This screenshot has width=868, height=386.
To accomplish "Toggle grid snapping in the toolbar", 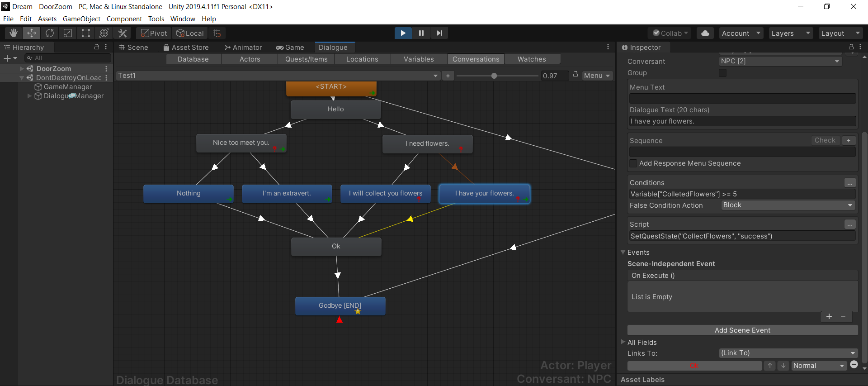I will [x=217, y=33].
